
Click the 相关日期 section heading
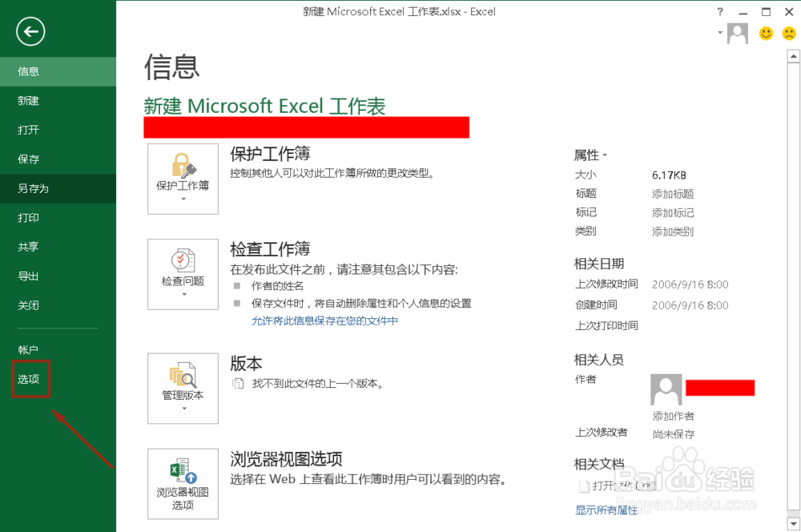[x=599, y=264]
